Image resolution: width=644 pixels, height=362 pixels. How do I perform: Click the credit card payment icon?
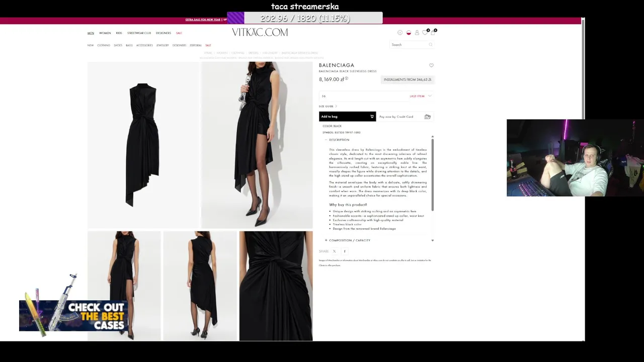point(427,117)
